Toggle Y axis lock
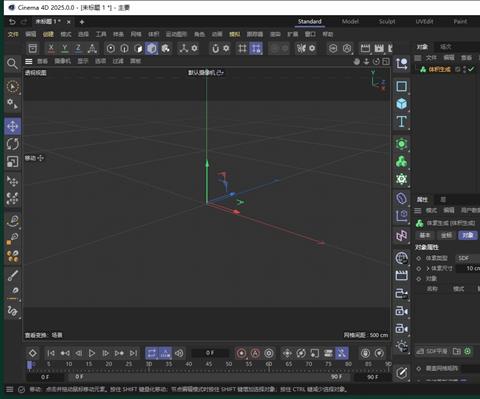This screenshot has height=399, width=480. point(65,48)
